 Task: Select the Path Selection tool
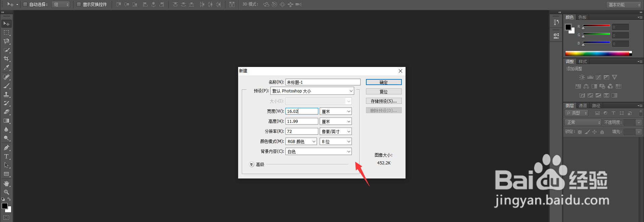[6, 165]
